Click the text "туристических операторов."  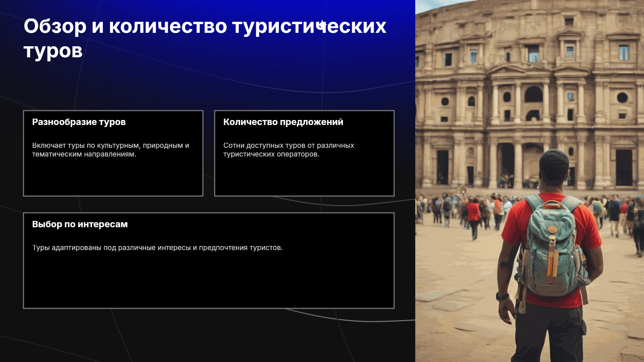(271, 154)
